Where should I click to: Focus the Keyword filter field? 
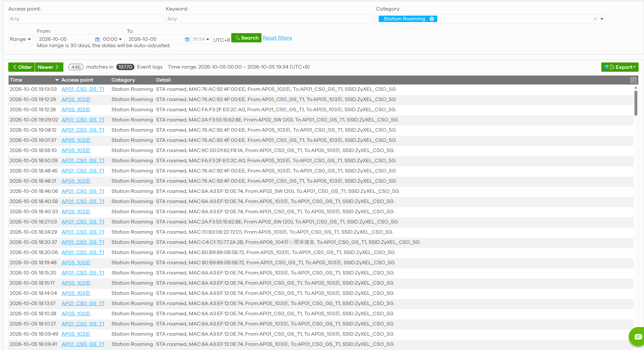pos(269,19)
